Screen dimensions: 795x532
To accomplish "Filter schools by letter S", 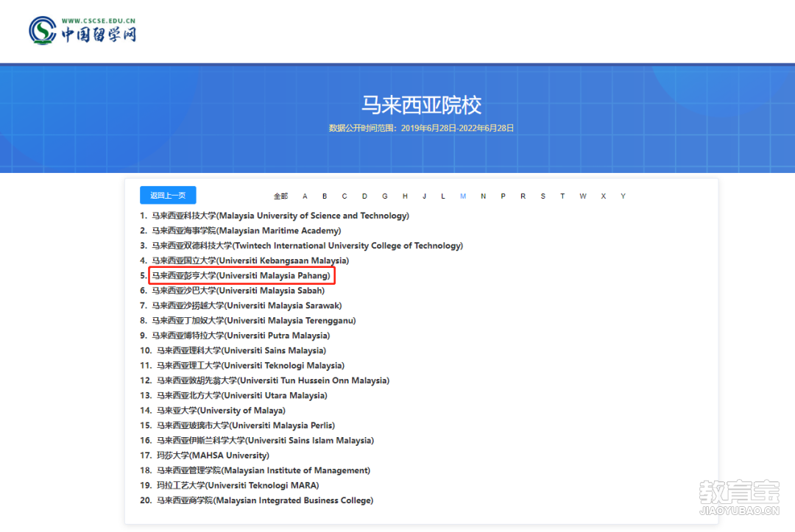I will click(543, 196).
